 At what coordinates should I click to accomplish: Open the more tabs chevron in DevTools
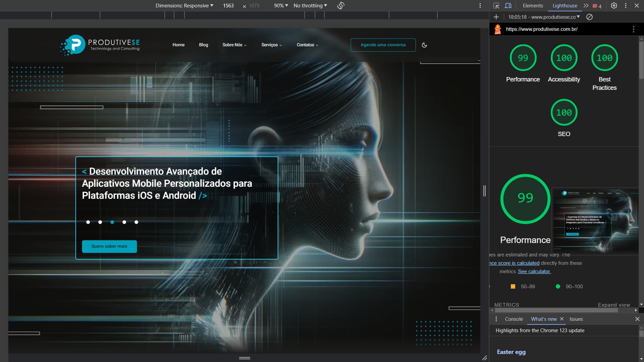pyautogui.click(x=586, y=6)
